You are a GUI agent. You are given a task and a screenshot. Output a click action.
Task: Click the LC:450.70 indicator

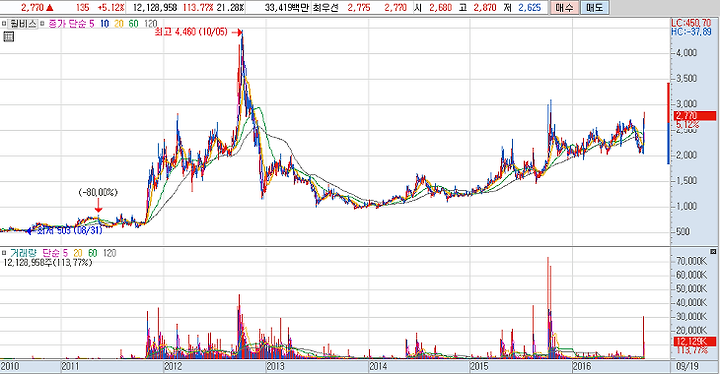pos(691,23)
